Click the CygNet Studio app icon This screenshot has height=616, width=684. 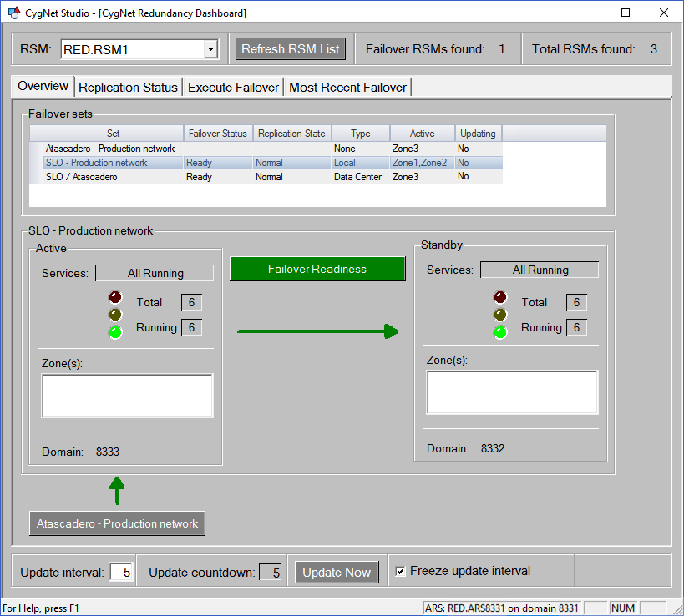pos(14,13)
